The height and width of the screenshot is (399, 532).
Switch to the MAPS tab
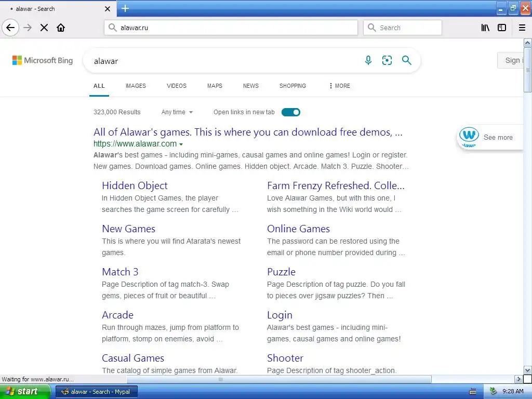coord(215,86)
